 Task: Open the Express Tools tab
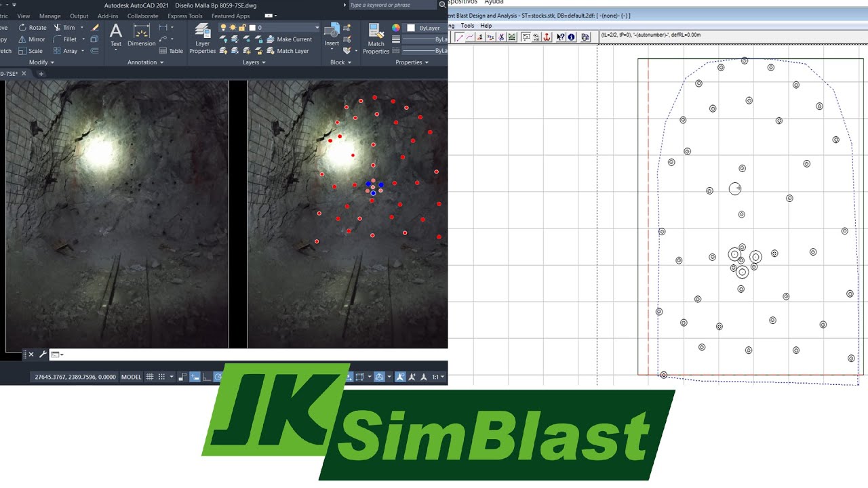(185, 16)
